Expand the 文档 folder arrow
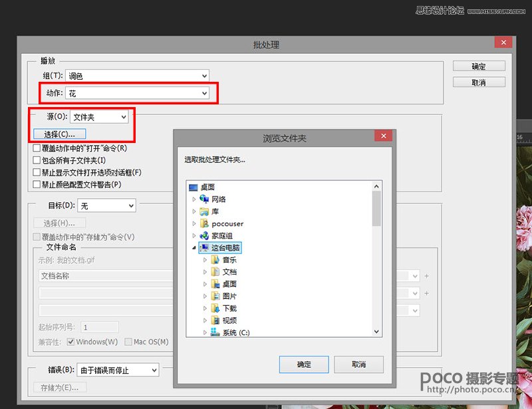532x409 pixels. 205,272
